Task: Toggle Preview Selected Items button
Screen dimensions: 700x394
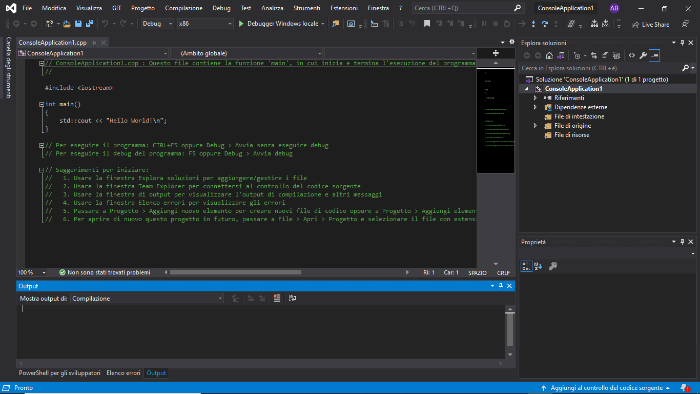Action: (x=654, y=55)
